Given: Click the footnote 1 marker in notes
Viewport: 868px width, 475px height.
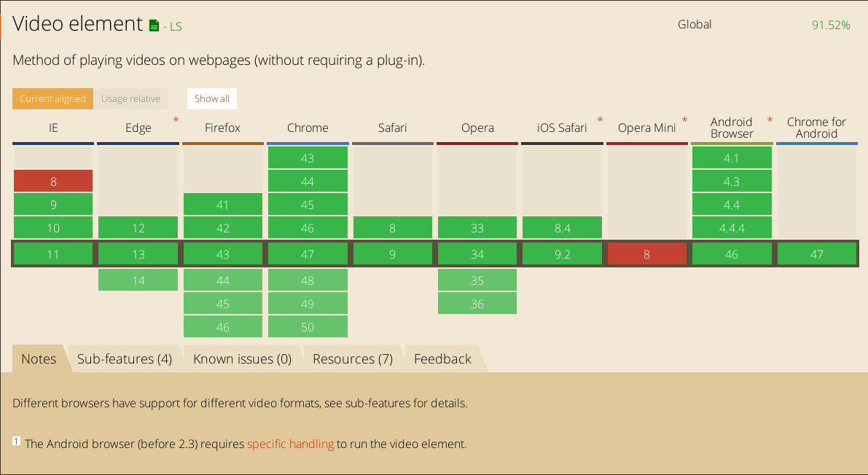Looking at the screenshot, I should [x=16, y=441].
